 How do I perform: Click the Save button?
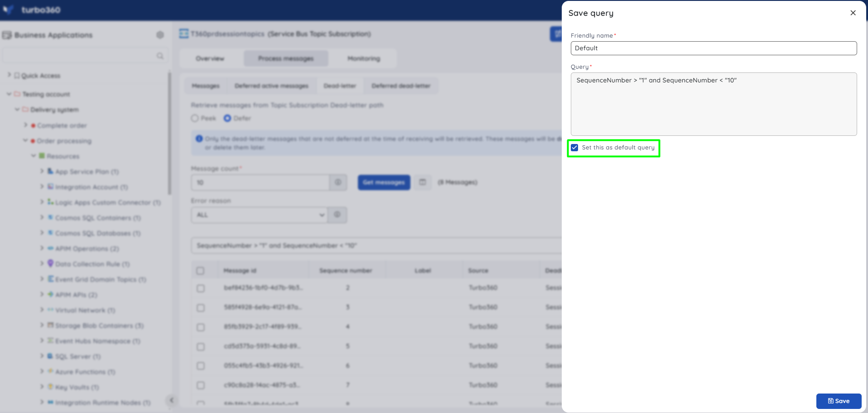pos(839,401)
